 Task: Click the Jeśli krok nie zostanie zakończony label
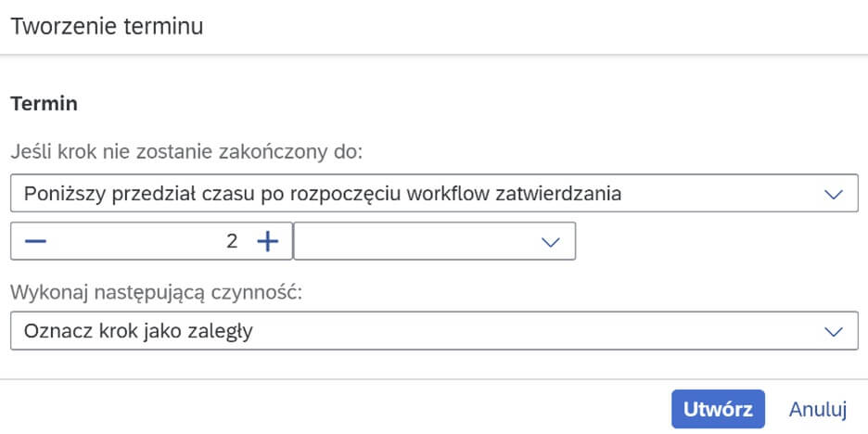tap(186, 152)
